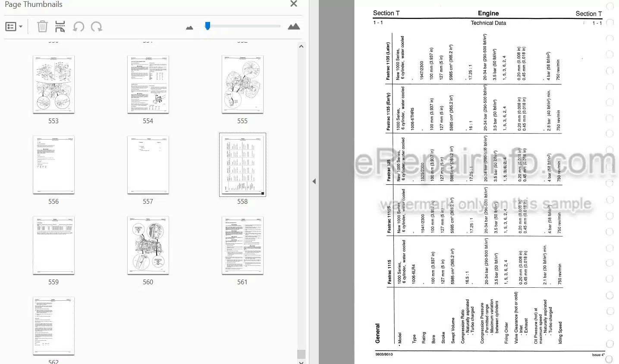Screen dimensions: 619x364
Task: Select page 556 thumbnail
Action: pos(53,165)
